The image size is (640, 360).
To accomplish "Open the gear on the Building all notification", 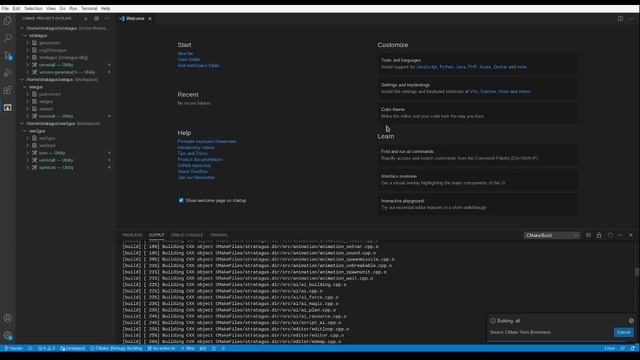I will (x=631, y=321).
